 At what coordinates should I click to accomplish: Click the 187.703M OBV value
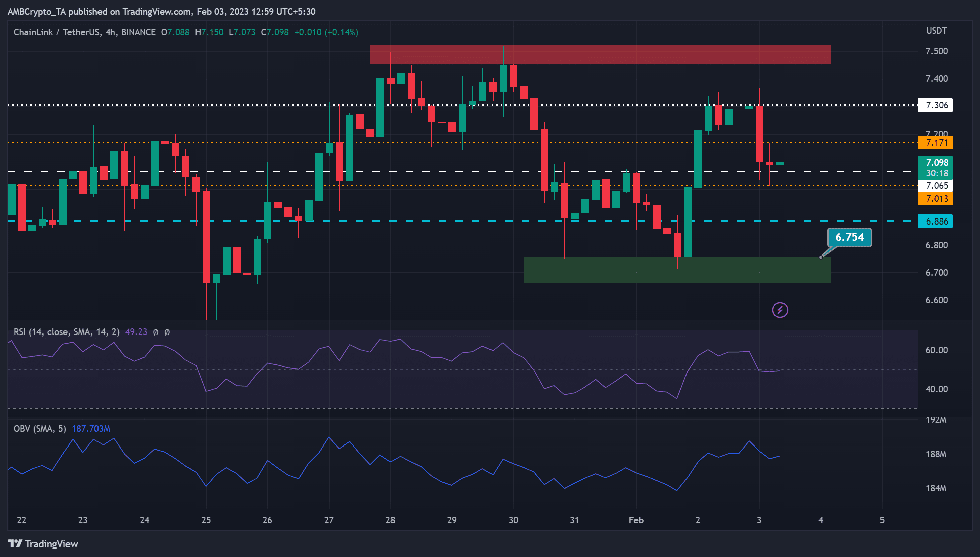pyautogui.click(x=91, y=429)
